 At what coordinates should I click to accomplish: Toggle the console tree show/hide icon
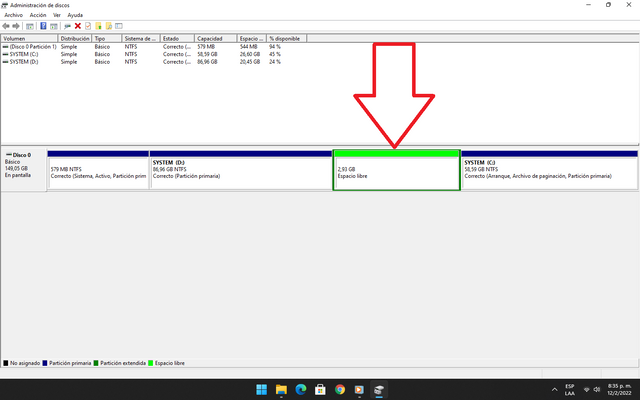point(30,26)
